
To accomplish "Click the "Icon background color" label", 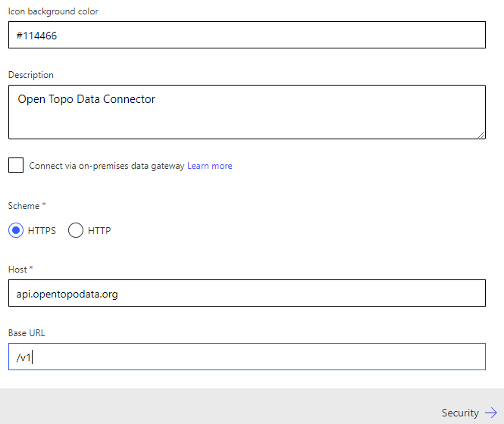I will [x=53, y=11].
